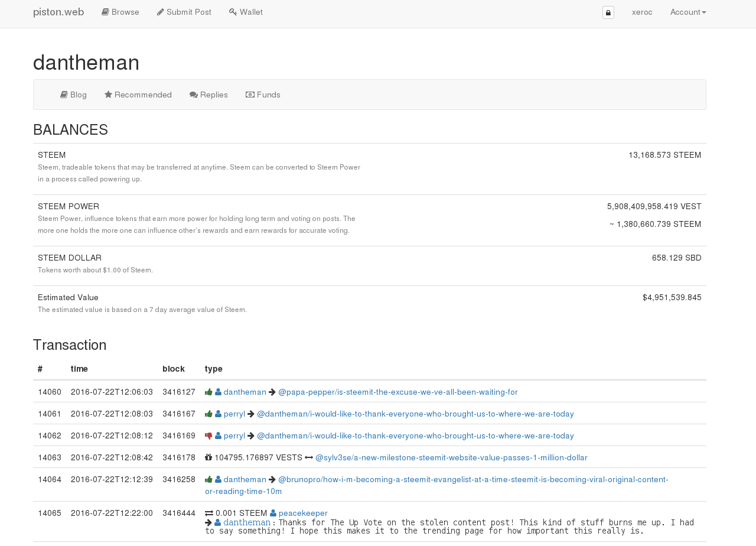Go to Submit Post
Viewport: 756px width, 546px height.
(184, 12)
